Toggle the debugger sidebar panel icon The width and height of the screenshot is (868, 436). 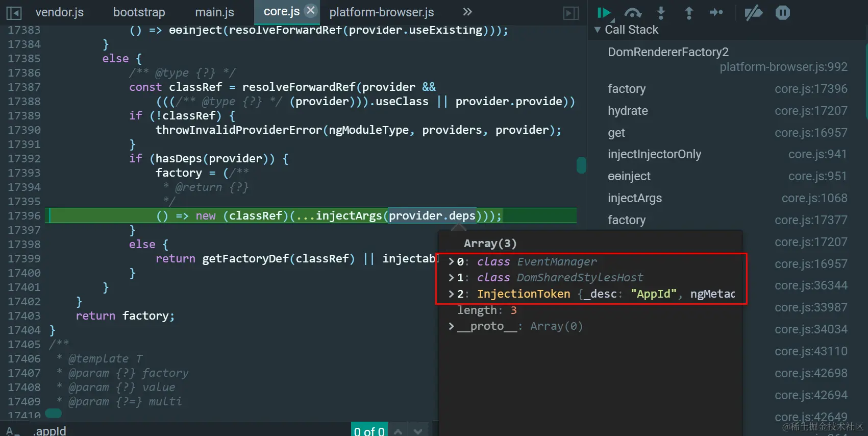coord(571,13)
